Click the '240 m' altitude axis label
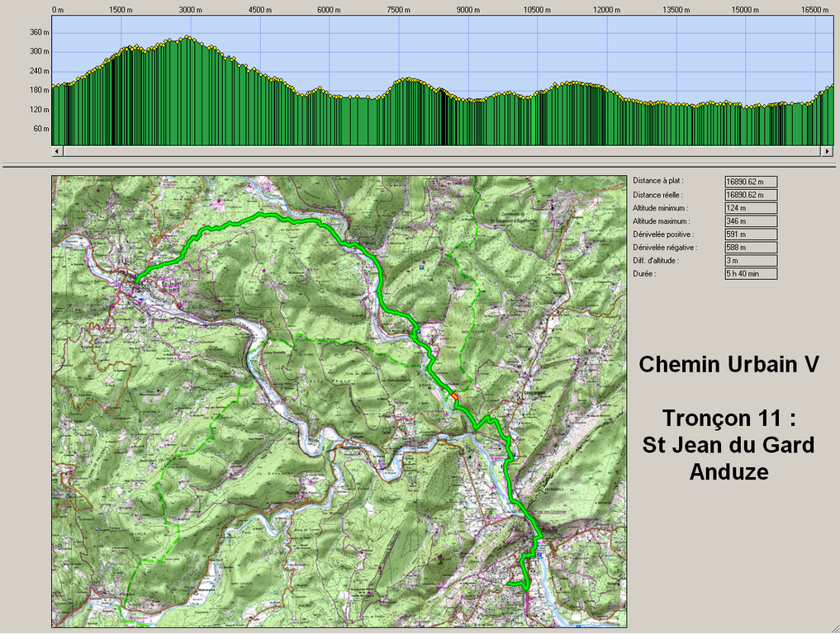The height and width of the screenshot is (634, 840). point(39,71)
